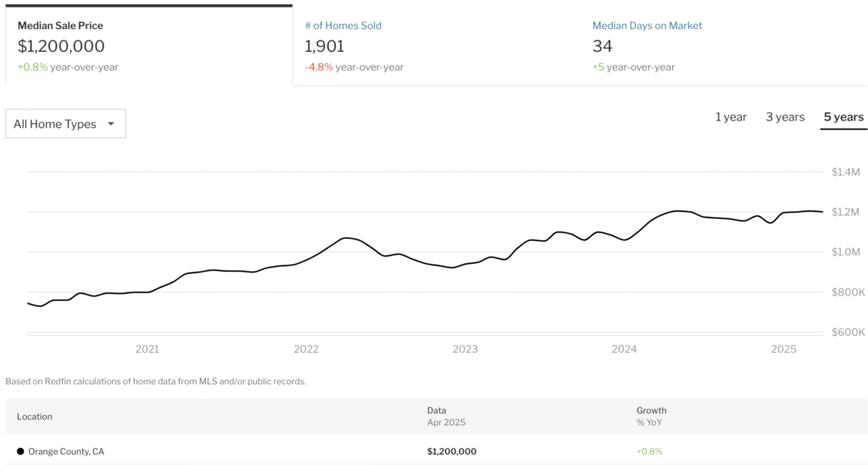Screen dimensions: 868x465
Task: Click the 2021 label on the x-axis
Action: (147, 349)
